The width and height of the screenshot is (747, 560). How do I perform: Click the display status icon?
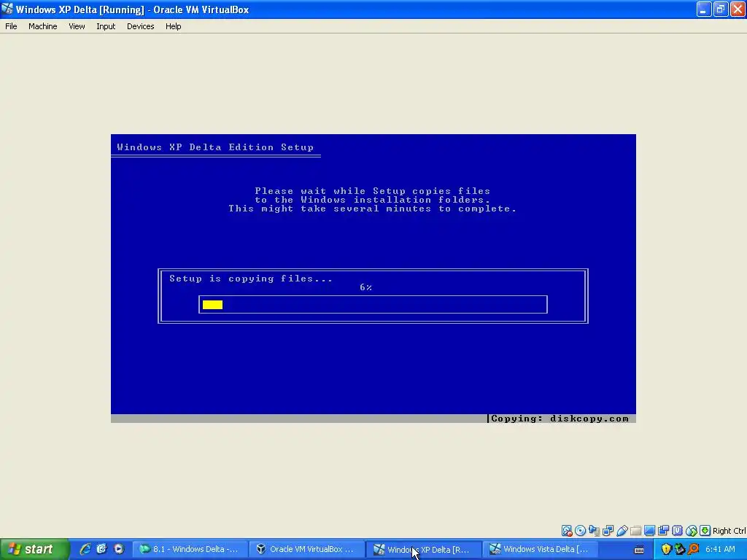click(649, 531)
